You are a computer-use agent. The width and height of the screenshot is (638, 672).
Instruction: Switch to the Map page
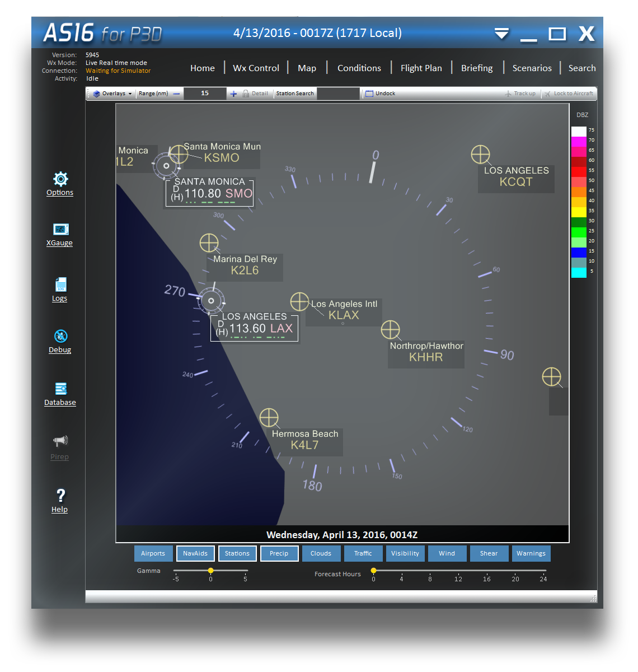(x=307, y=68)
